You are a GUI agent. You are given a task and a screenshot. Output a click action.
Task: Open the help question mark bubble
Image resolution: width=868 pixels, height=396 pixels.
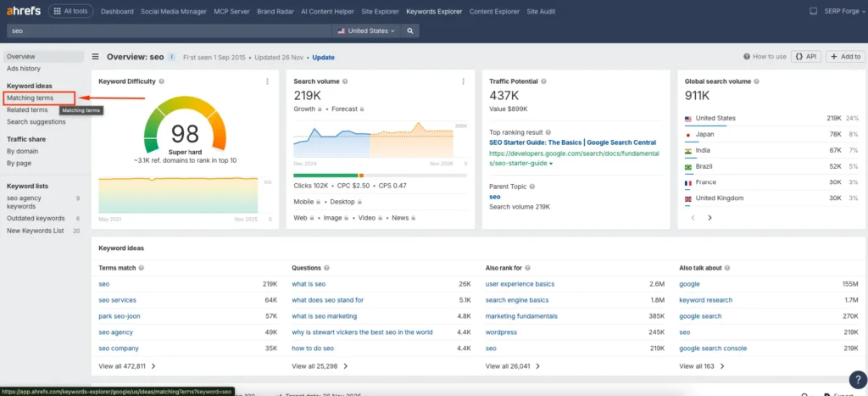coord(856,380)
